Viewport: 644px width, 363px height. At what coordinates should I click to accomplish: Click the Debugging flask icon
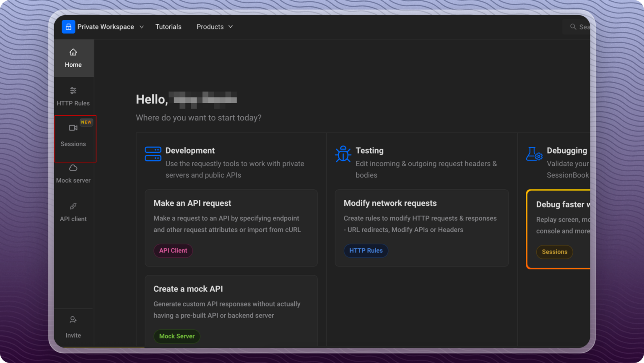click(534, 154)
